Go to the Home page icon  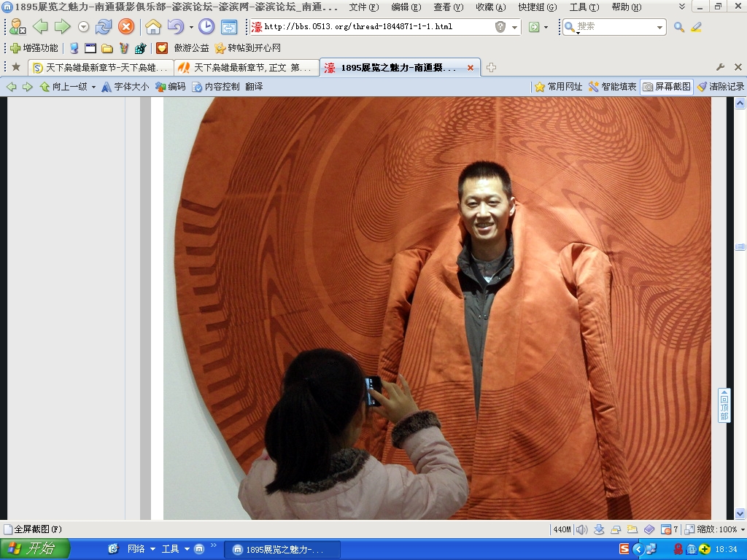point(153,27)
